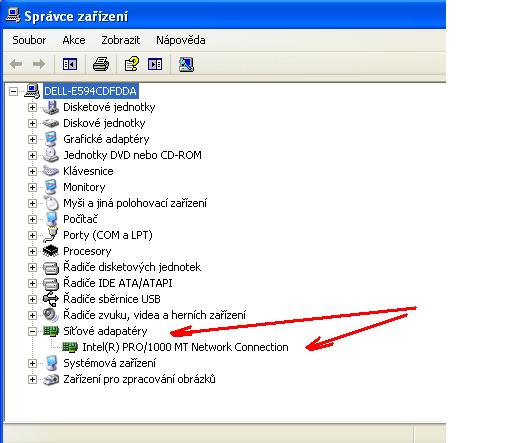Select the Systémová zařízení label
The width and height of the screenshot is (512, 443).
pyautogui.click(x=109, y=363)
